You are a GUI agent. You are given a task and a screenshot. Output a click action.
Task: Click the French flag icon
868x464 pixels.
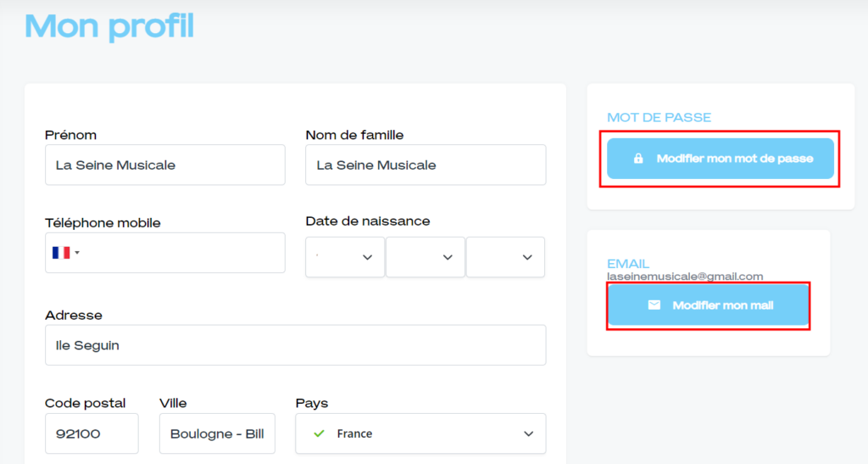pos(61,253)
